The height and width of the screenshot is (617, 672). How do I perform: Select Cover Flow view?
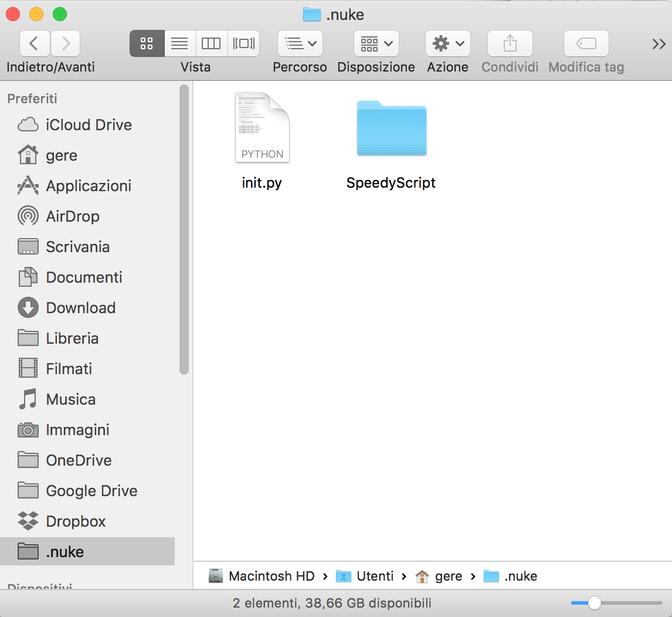click(x=243, y=43)
